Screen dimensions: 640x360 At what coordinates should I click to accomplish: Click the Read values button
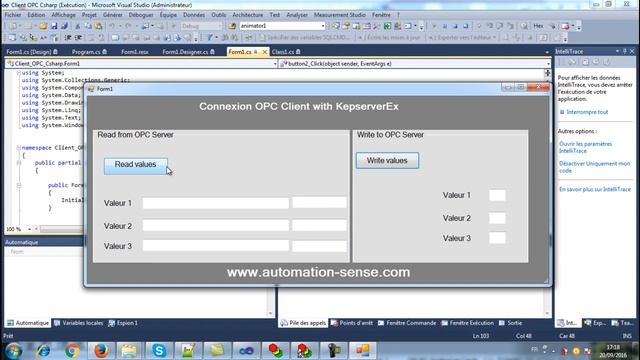136,166
